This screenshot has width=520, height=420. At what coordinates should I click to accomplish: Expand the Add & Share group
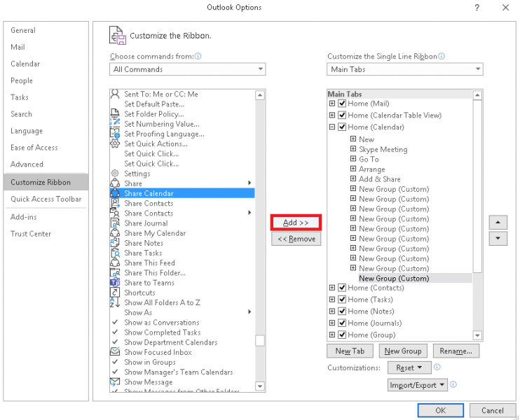click(353, 178)
